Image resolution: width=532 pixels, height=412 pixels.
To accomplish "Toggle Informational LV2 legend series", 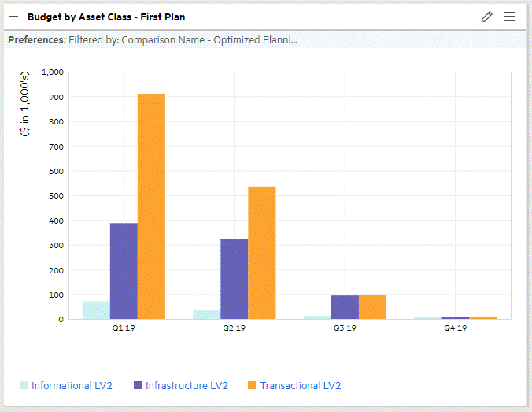I will (x=72, y=385).
